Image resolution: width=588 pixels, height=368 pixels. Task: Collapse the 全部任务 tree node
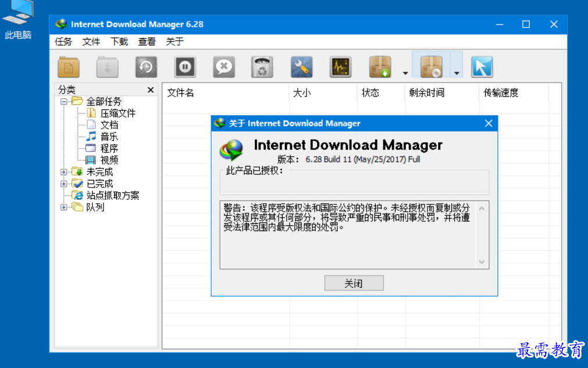tap(64, 101)
